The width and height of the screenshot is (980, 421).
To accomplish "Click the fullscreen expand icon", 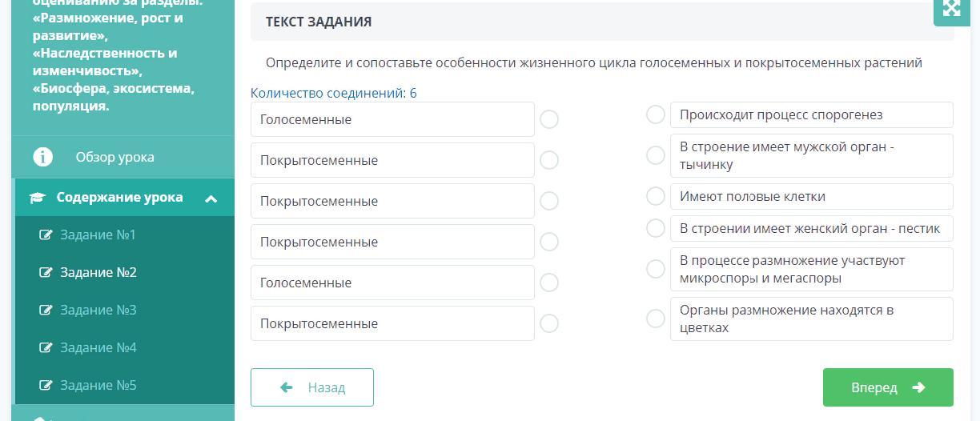I will pyautogui.click(x=951, y=9).
